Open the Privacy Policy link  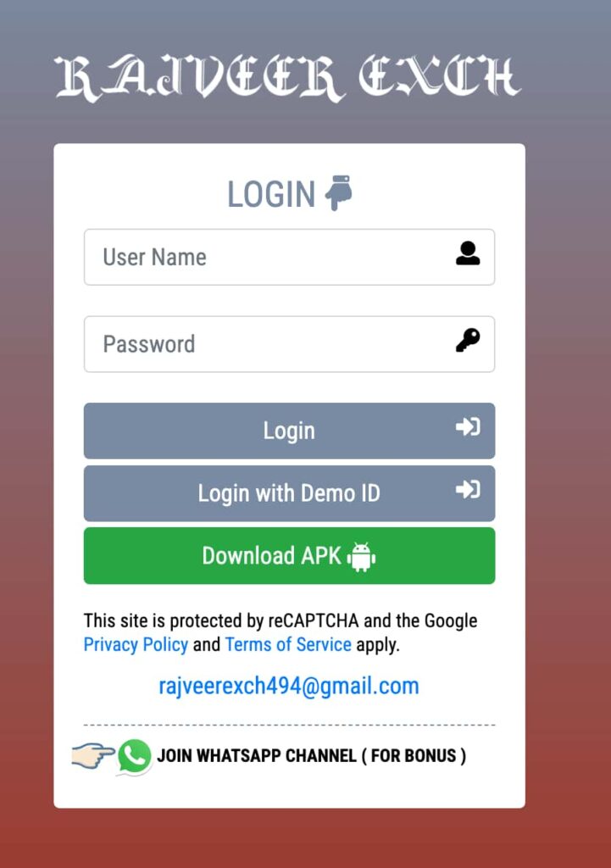tap(136, 644)
